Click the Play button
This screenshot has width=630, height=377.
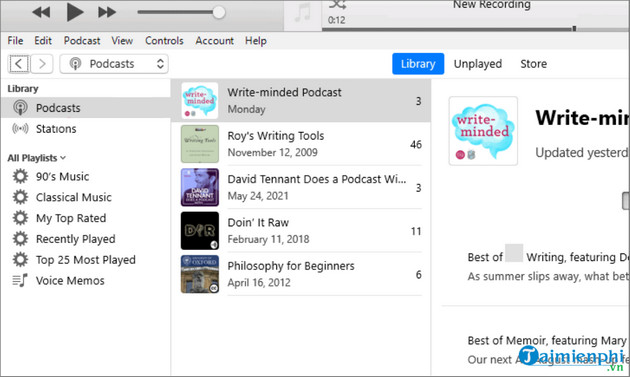tap(75, 12)
